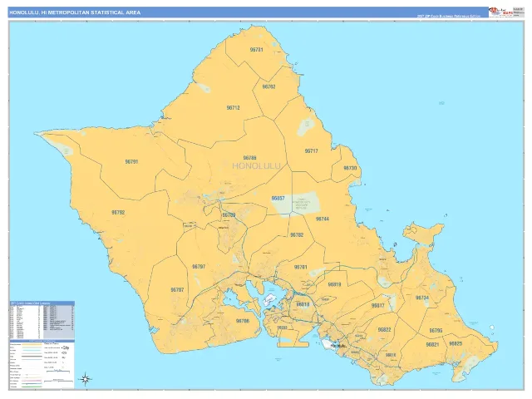532x399 pixels.
Task: Select ZIP code label 96825
Action: tap(456, 343)
